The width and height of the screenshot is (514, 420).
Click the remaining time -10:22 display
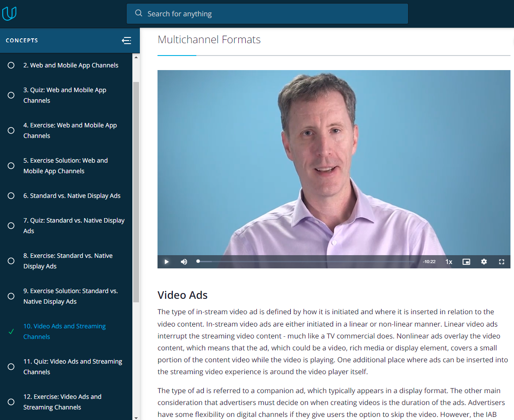pos(429,261)
